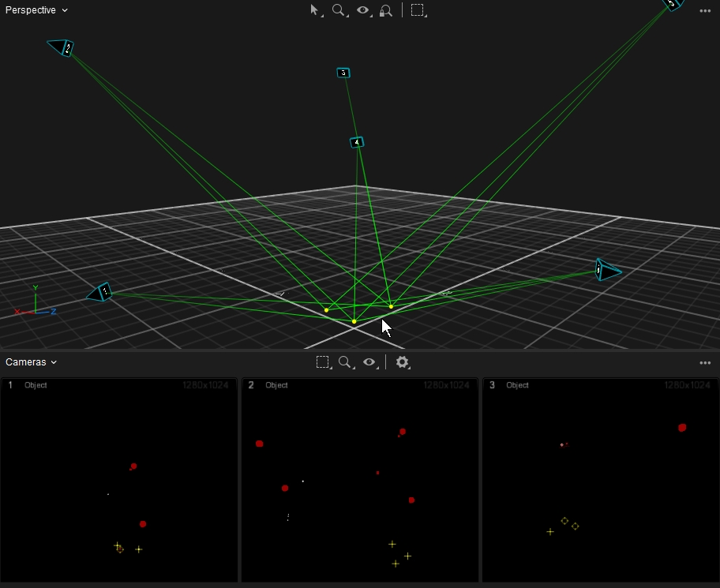Select camera 3 in the 3D viewport
This screenshot has width=720, height=588.
(x=343, y=73)
